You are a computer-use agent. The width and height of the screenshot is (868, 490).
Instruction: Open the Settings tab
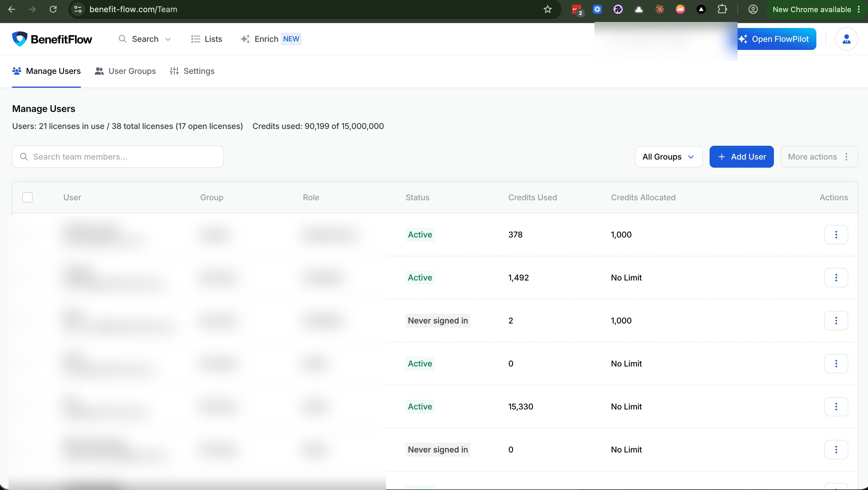pos(192,71)
